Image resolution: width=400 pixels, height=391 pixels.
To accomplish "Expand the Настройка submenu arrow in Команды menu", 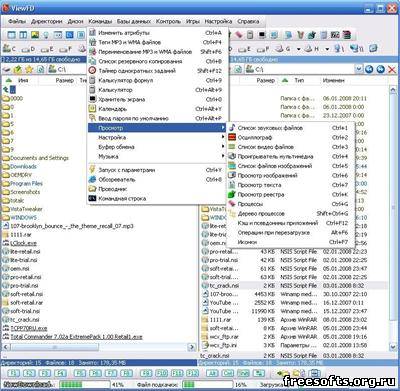I will click(223, 137).
